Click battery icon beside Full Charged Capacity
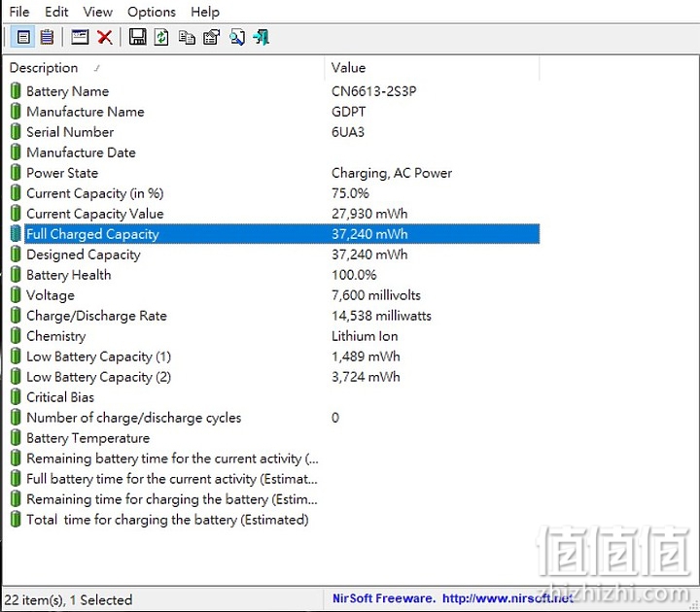Image resolution: width=700 pixels, height=612 pixels. coord(16,234)
